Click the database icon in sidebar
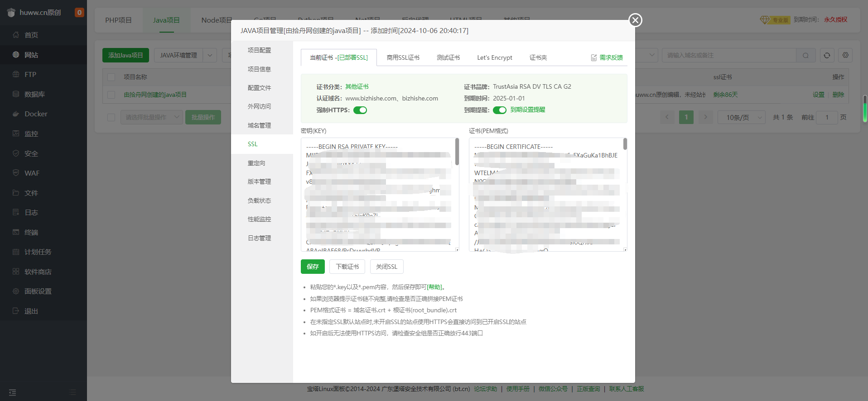868x401 pixels. (x=16, y=94)
